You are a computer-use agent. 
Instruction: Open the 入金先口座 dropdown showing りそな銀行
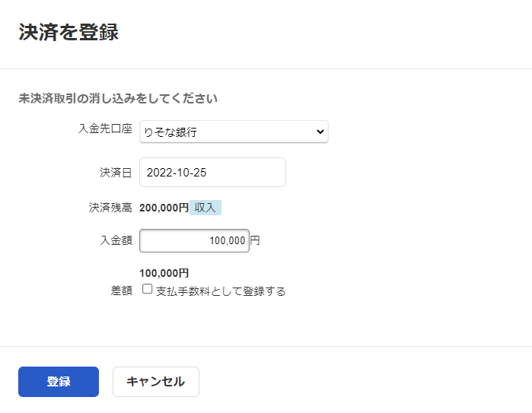coord(234,132)
